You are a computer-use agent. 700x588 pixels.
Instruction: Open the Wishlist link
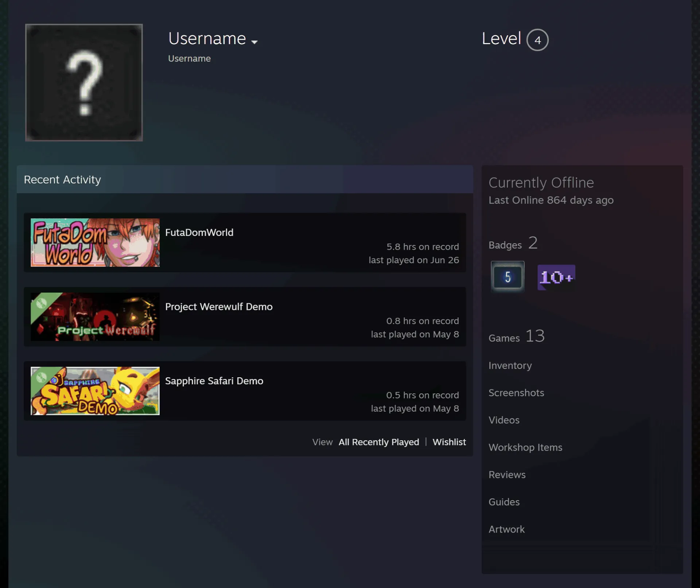click(x=449, y=442)
